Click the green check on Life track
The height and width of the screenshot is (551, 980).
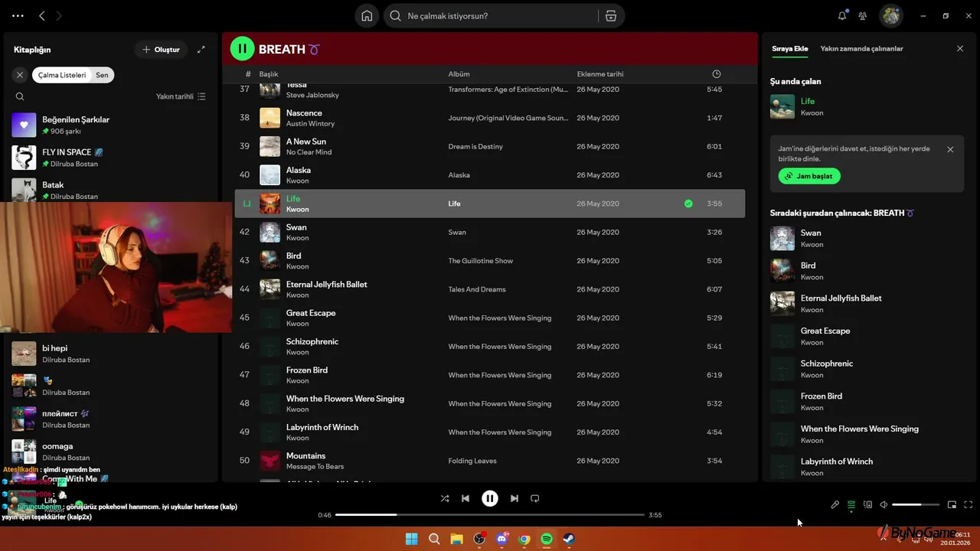pyautogui.click(x=688, y=204)
